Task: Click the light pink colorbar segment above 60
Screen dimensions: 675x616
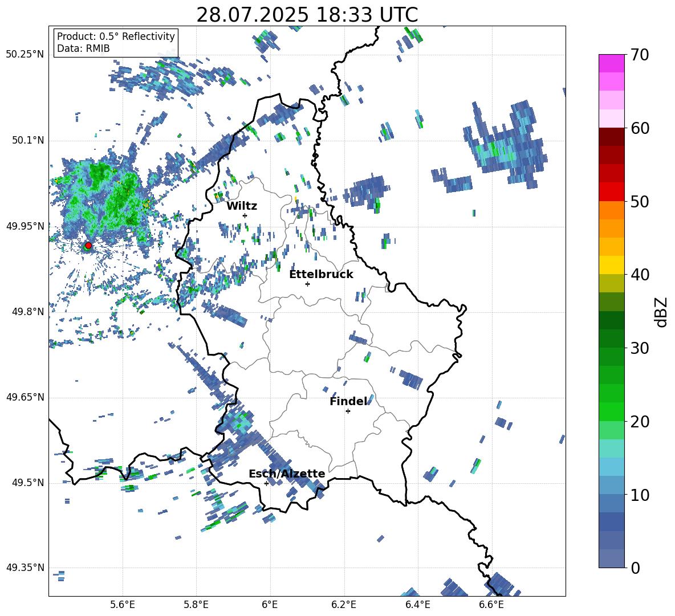Action: click(x=611, y=119)
